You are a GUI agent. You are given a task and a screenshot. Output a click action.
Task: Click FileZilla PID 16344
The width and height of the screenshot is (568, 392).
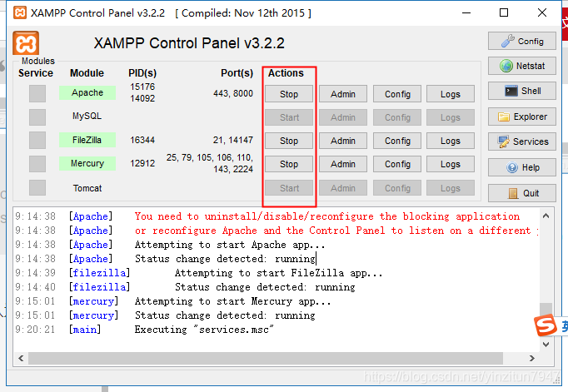(142, 140)
